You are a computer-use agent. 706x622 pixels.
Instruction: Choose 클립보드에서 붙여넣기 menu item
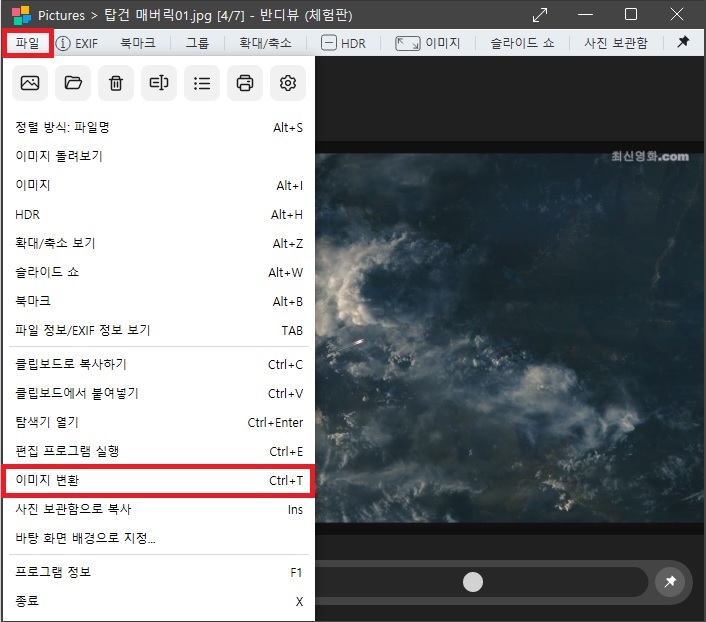158,393
